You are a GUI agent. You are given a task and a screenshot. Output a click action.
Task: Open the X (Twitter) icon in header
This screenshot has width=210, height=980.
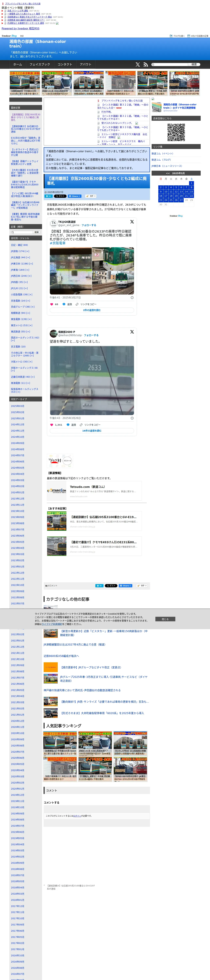(138, 65)
